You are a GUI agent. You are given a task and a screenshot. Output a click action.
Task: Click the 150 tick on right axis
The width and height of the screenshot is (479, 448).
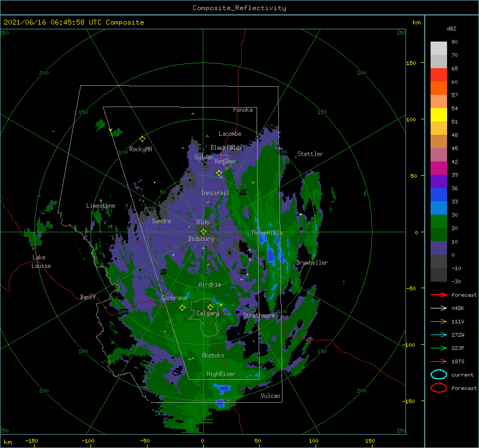pos(411,63)
